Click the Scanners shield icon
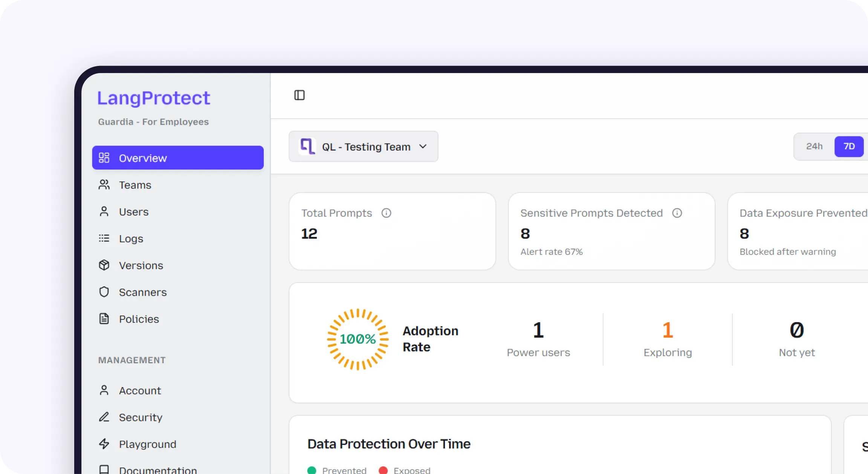 coord(104,292)
